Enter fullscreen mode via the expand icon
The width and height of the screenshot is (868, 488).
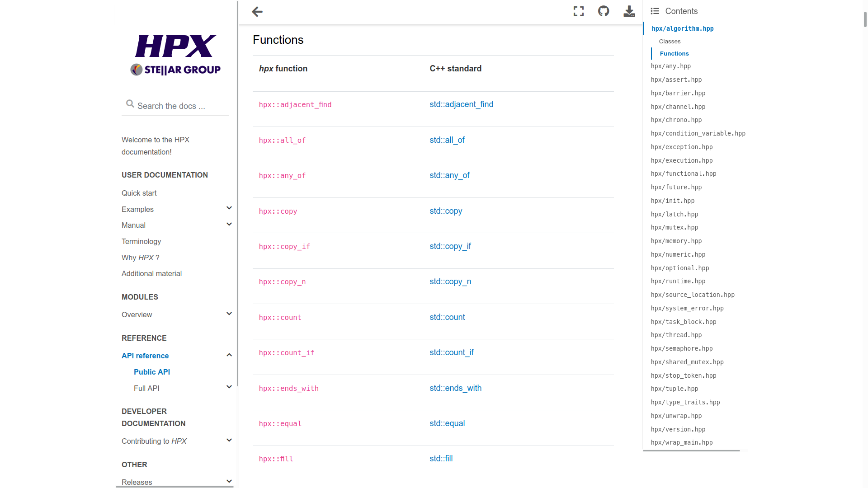[x=579, y=11]
